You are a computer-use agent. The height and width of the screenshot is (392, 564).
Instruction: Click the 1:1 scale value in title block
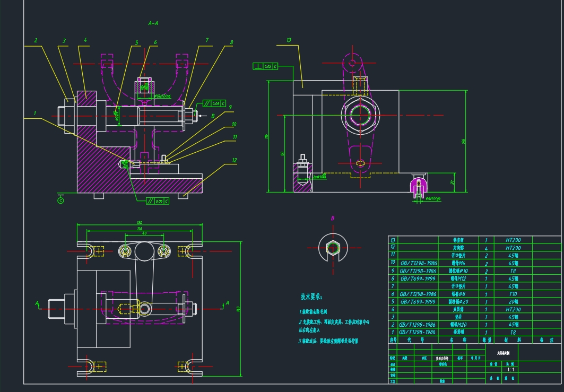510,370
